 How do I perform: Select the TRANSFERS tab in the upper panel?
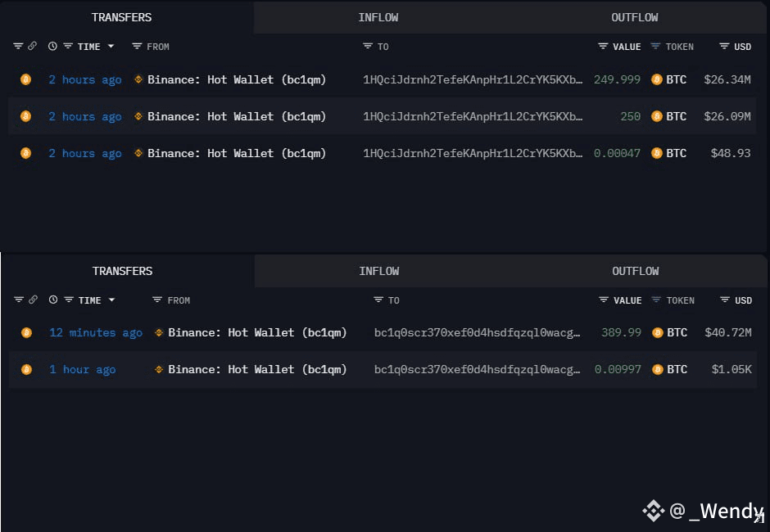tap(121, 18)
